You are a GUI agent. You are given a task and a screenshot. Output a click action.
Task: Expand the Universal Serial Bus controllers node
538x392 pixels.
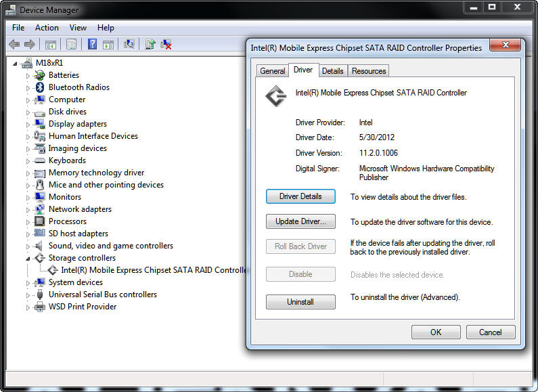tap(28, 295)
